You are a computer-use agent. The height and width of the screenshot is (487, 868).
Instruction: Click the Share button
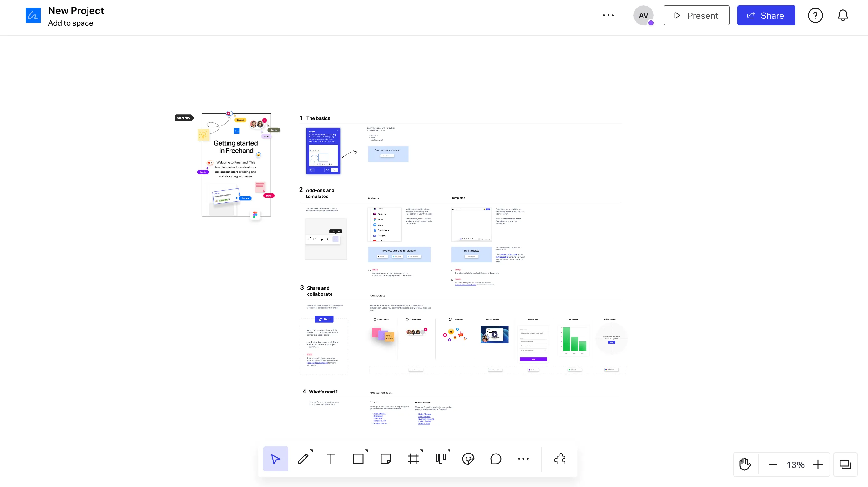766,15
